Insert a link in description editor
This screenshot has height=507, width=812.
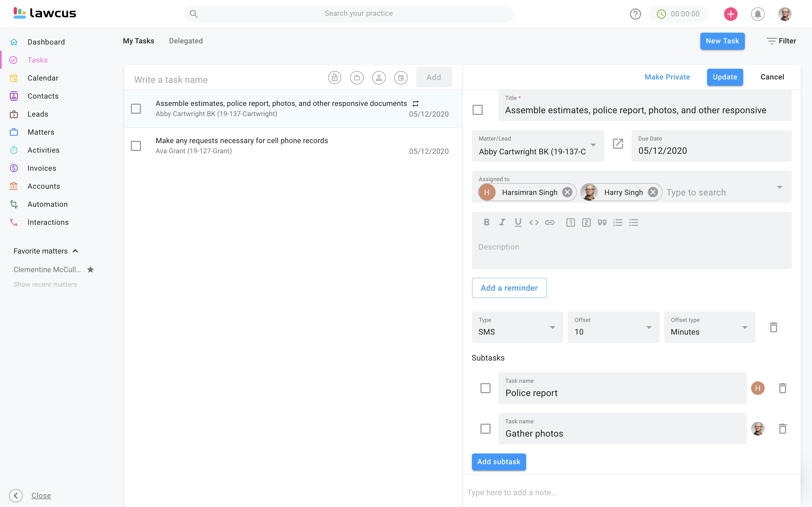pyautogui.click(x=550, y=222)
